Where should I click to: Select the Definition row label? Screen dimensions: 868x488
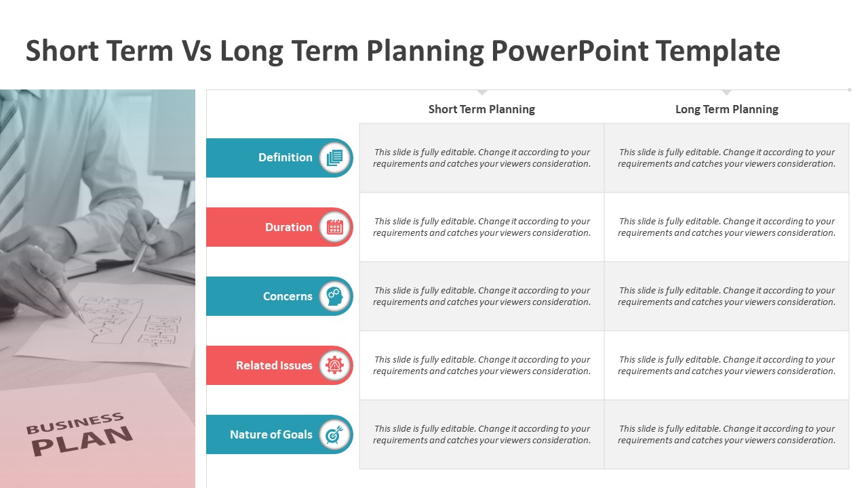(x=285, y=157)
